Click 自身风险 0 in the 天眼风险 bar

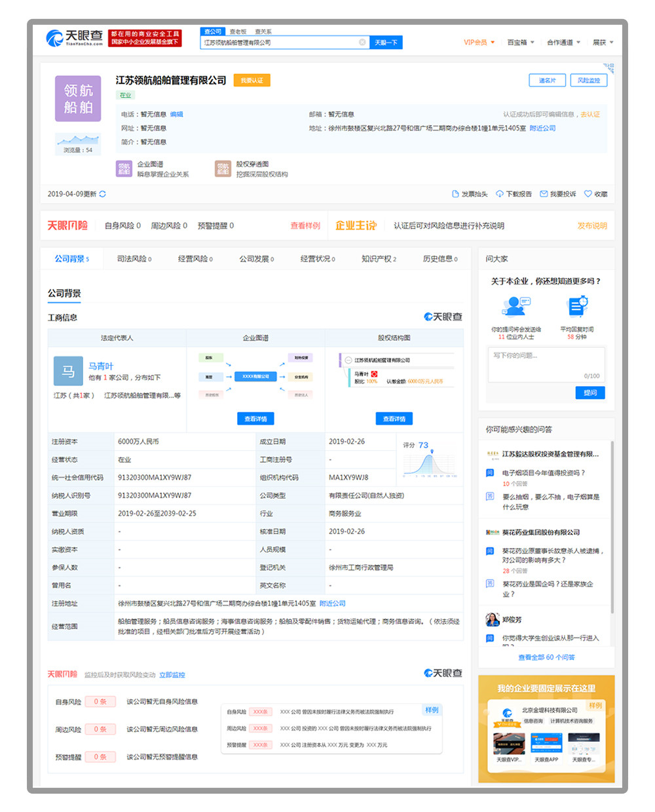pos(122,226)
